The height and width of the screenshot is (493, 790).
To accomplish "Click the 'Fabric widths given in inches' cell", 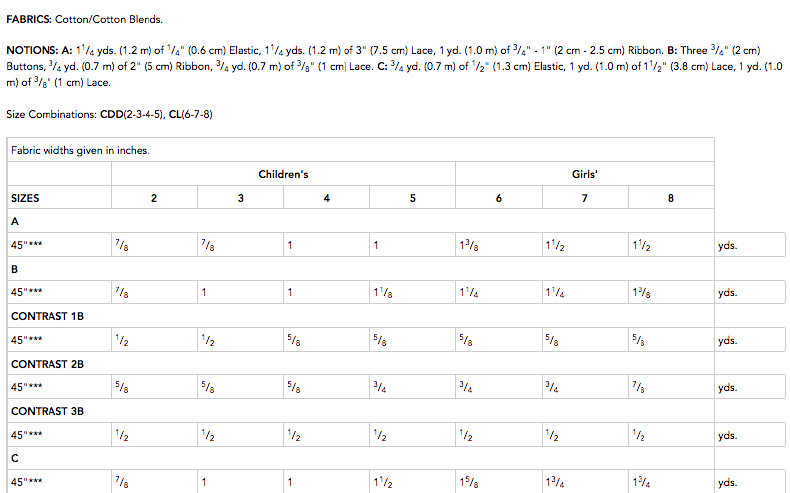I will click(80, 150).
